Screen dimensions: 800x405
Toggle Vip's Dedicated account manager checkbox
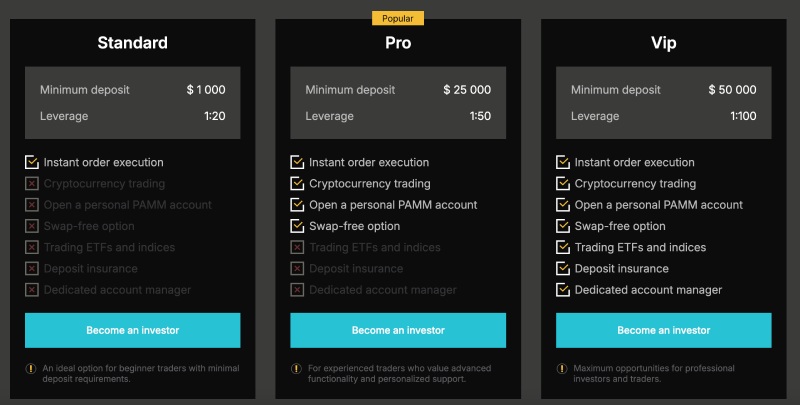tap(563, 290)
